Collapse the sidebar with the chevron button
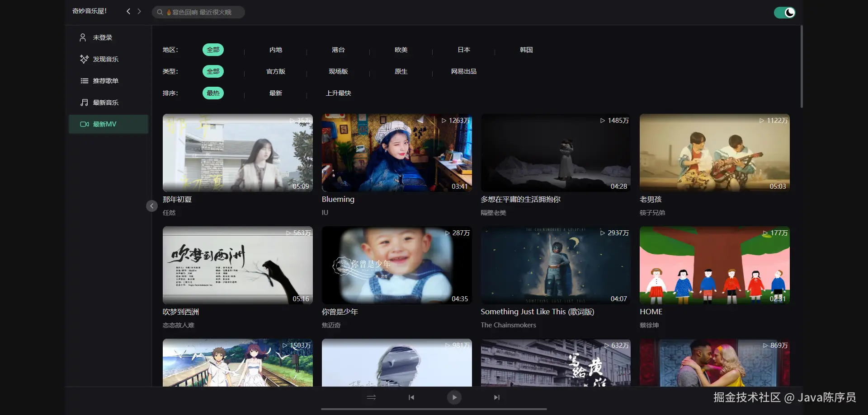 click(x=152, y=206)
